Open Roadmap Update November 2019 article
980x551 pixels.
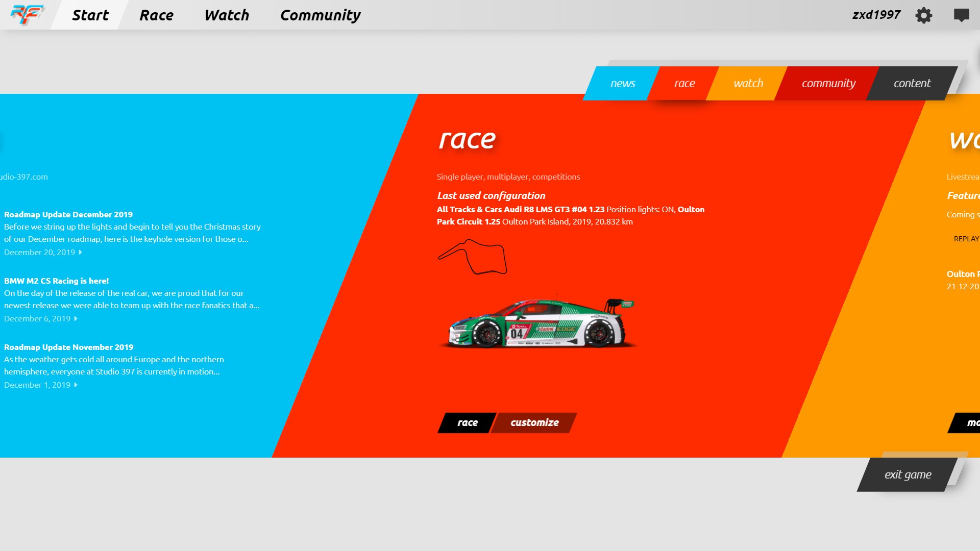pos(68,347)
